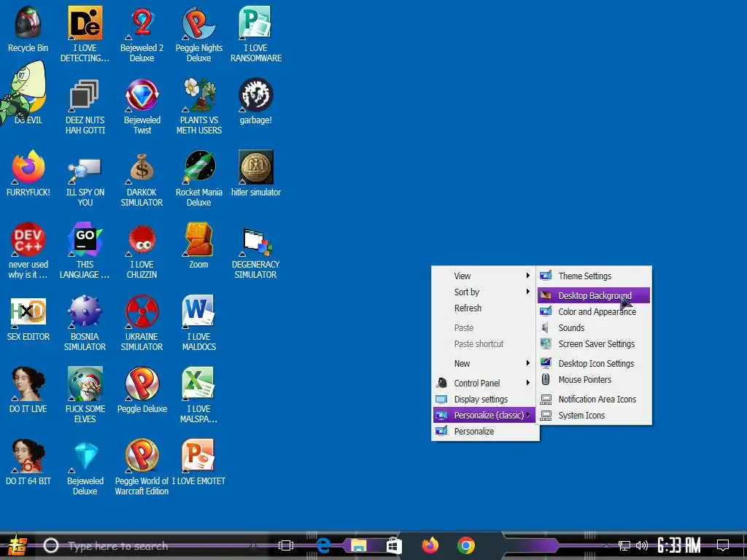This screenshot has width=747, height=560.
Task: Select the Bejeweled 2 Deluxe shortcut
Action: tap(142, 23)
